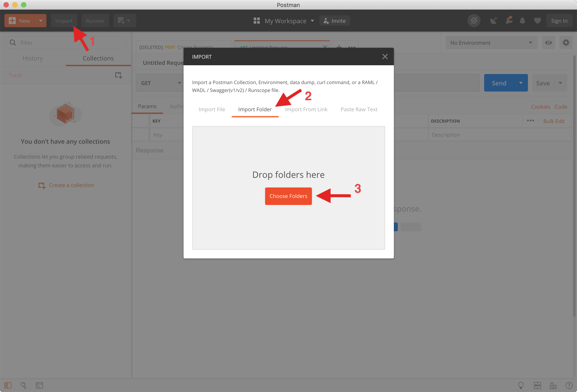Click the Invite button
Image resolution: width=577 pixels, height=392 pixels.
pos(335,21)
